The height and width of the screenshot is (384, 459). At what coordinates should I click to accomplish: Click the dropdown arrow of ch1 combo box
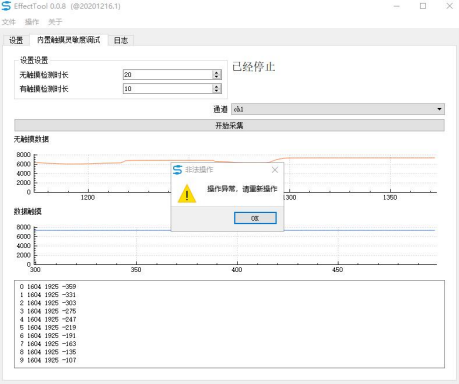pos(439,109)
